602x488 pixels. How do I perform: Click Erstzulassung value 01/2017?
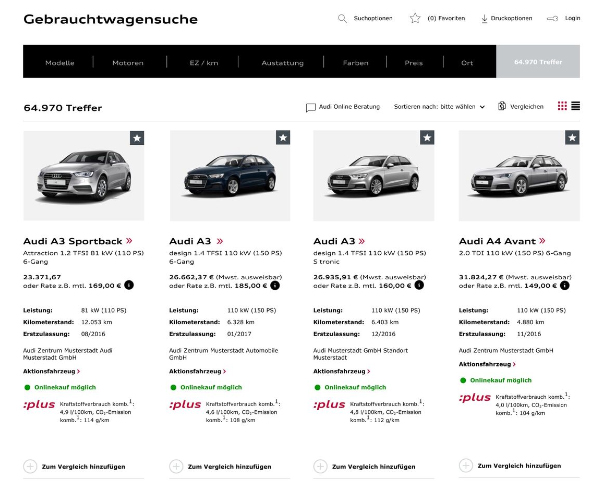point(239,334)
